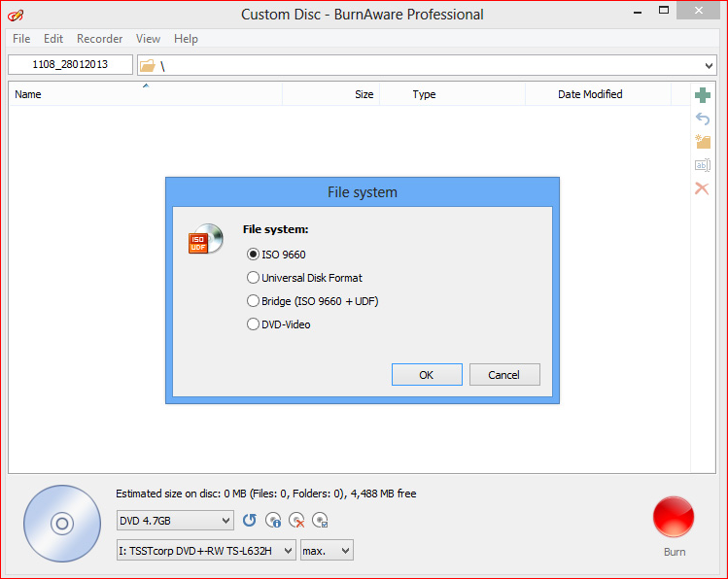Open the disc info icon
Viewport: 728px width, 579px height.
click(x=273, y=520)
